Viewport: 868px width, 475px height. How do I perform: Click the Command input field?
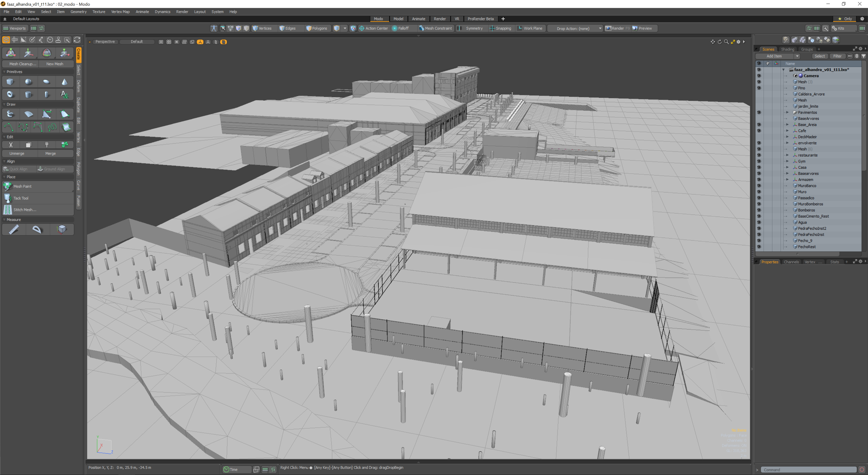[808, 470]
